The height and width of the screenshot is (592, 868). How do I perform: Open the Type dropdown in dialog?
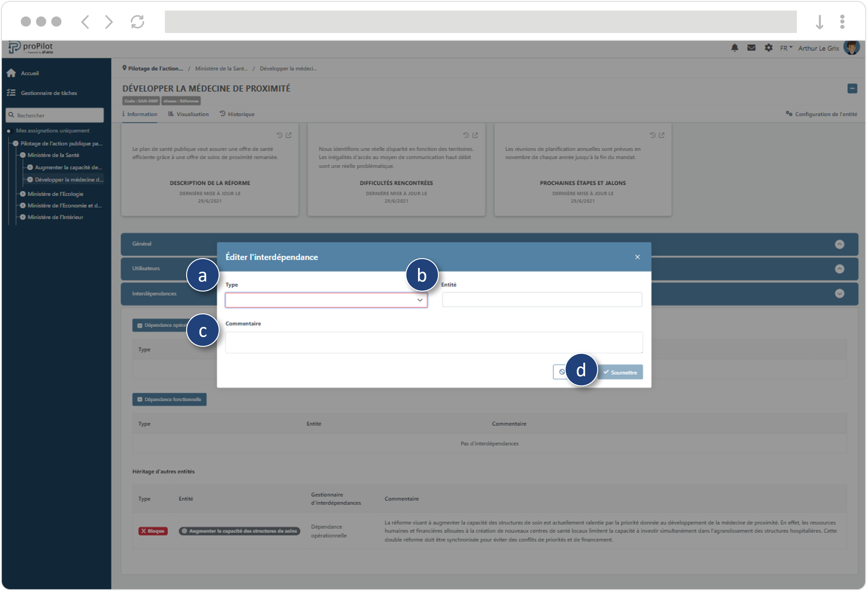[326, 300]
